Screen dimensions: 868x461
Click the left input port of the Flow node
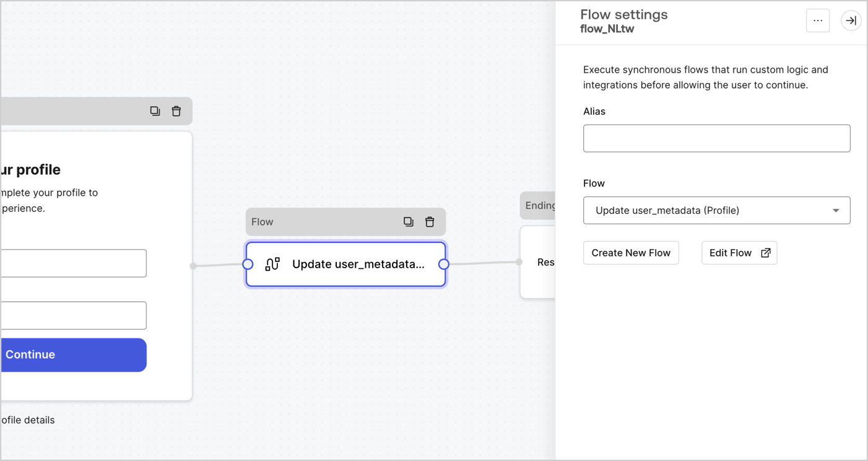tap(248, 264)
